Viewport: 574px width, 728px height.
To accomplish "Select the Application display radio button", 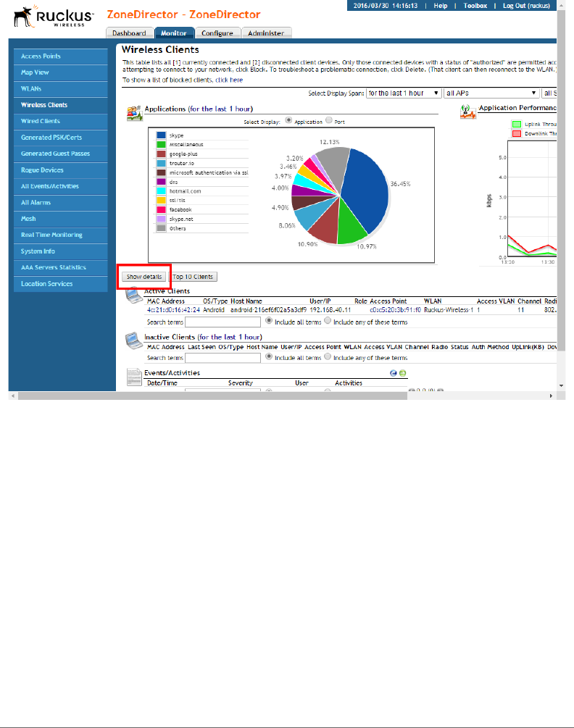I will pos(288,120).
